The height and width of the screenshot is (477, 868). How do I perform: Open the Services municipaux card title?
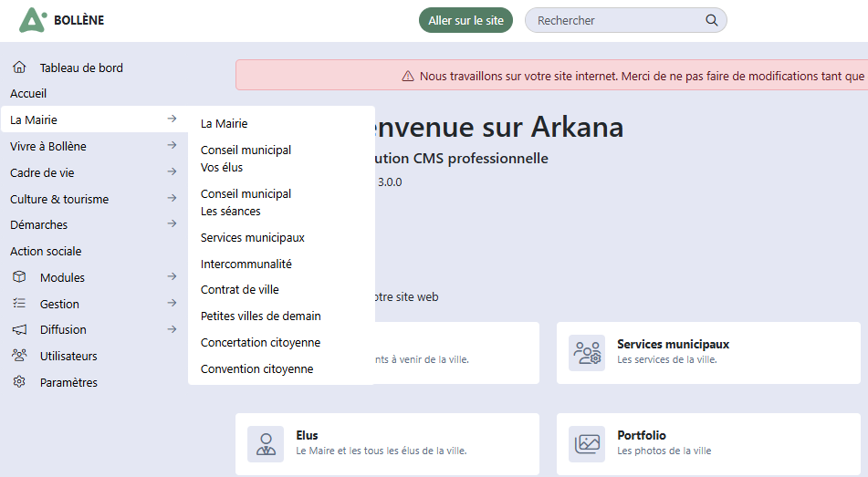(674, 344)
